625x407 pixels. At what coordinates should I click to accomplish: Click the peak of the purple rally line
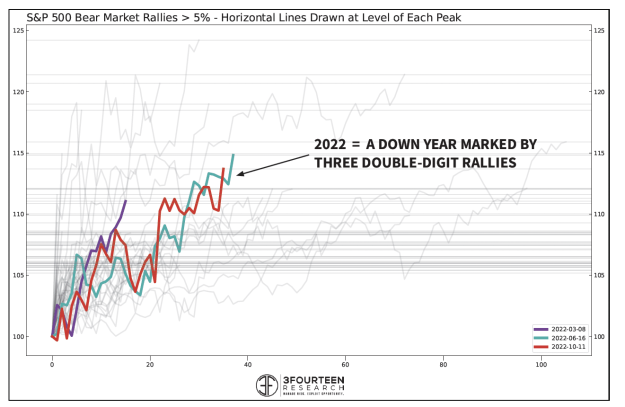coord(125,201)
